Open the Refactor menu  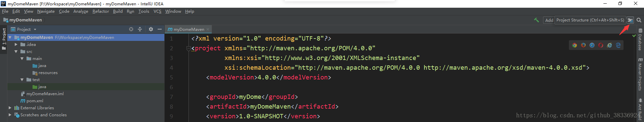tap(101, 11)
